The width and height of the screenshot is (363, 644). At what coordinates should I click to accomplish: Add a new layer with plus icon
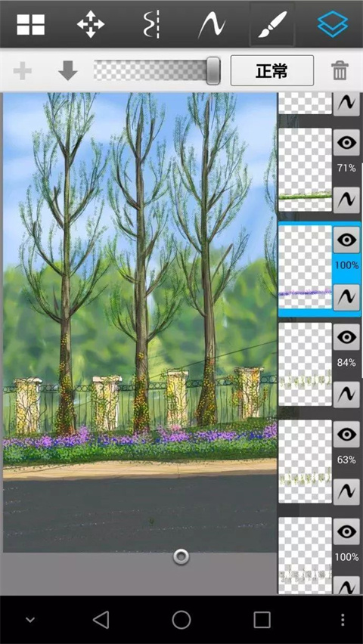23,72
